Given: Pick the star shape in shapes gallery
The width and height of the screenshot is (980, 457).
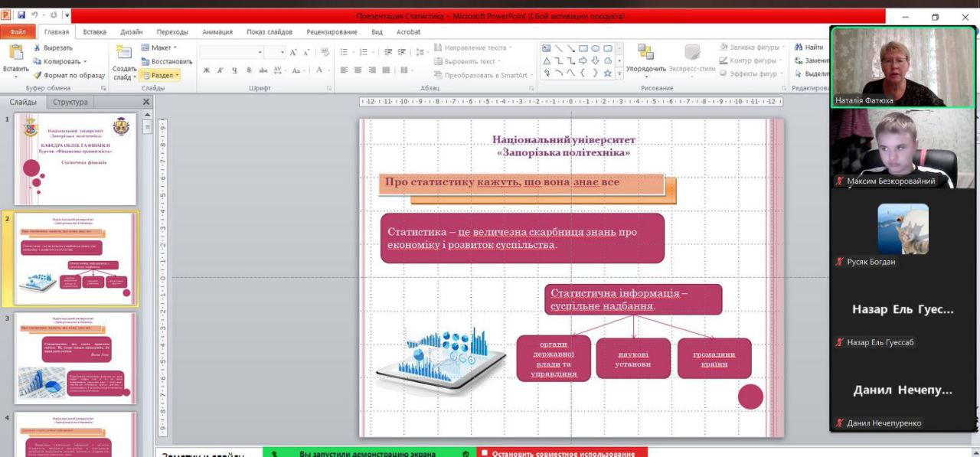Looking at the screenshot, I should pos(608,73).
